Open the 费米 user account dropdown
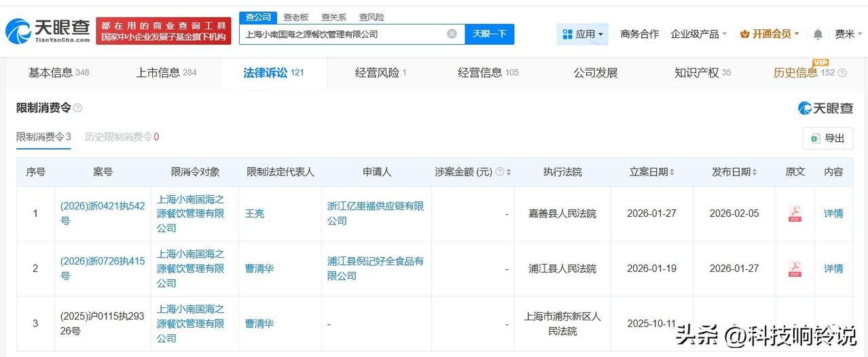 point(848,34)
